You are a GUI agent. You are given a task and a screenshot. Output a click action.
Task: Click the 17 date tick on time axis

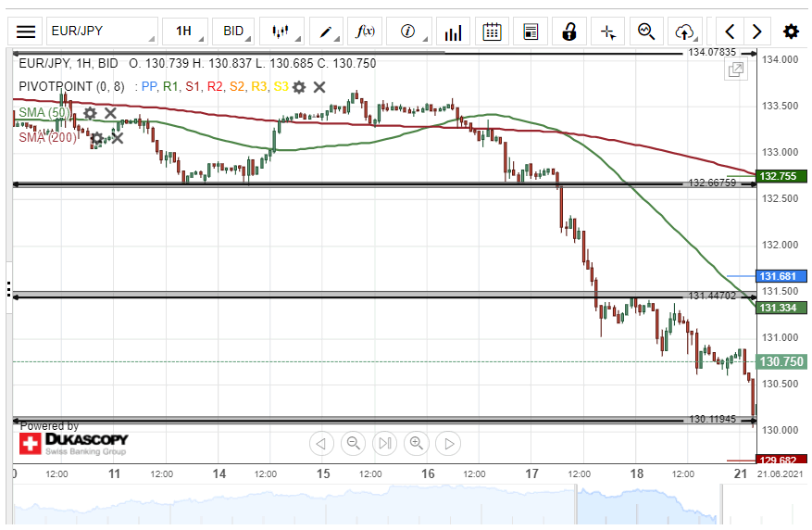tap(531, 473)
